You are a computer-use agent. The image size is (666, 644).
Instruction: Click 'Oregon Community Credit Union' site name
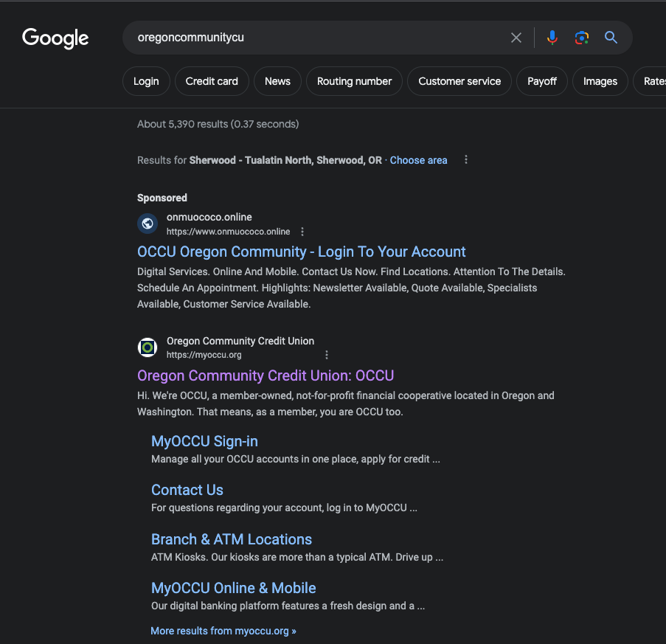pyautogui.click(x=240, y=341)
